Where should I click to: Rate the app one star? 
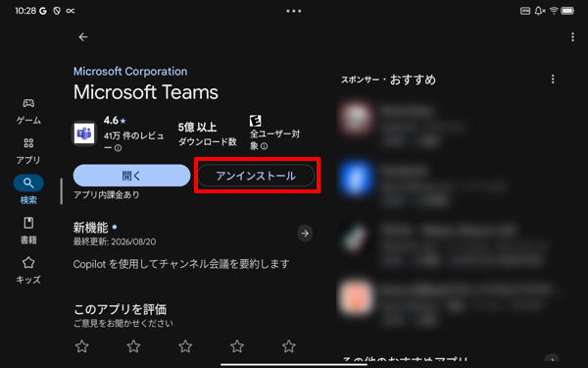[x=81, y=346]
